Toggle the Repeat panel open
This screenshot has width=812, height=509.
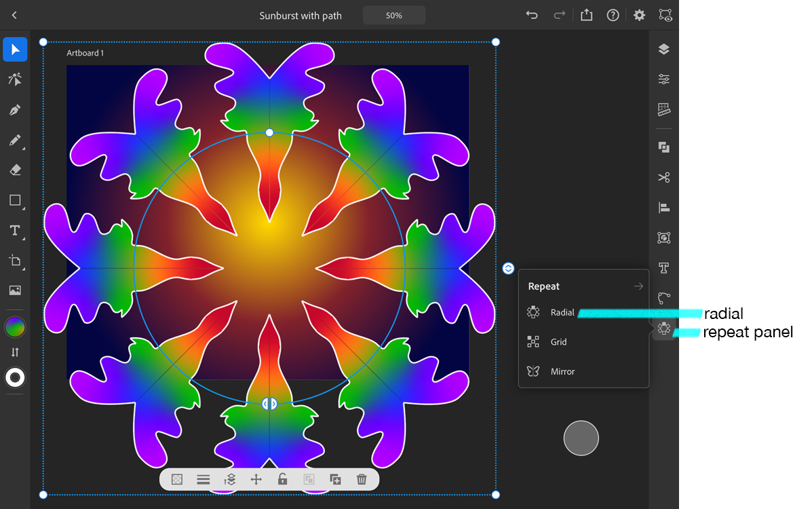click(x=663, y=328)
